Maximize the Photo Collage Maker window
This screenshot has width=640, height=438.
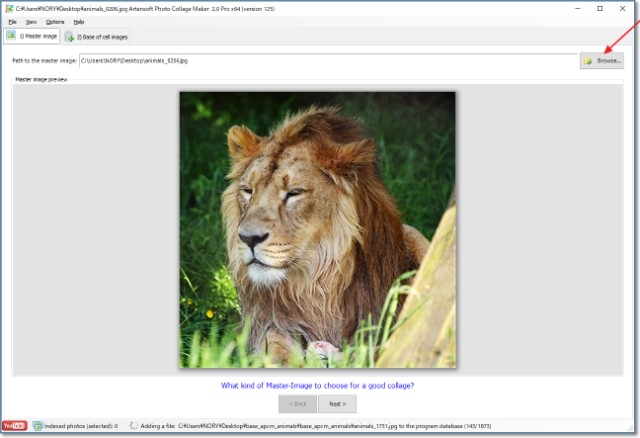click(599, 8)
